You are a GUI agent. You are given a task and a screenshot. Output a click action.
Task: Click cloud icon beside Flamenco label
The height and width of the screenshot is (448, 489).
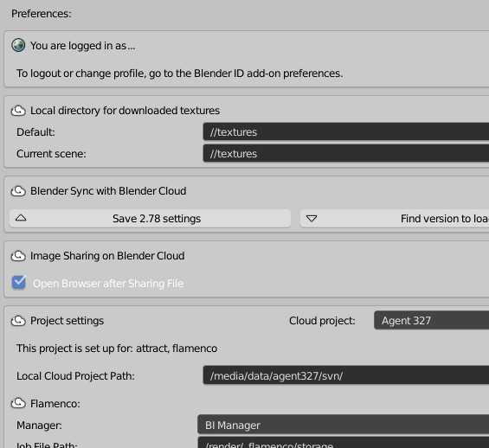(18, 403)
